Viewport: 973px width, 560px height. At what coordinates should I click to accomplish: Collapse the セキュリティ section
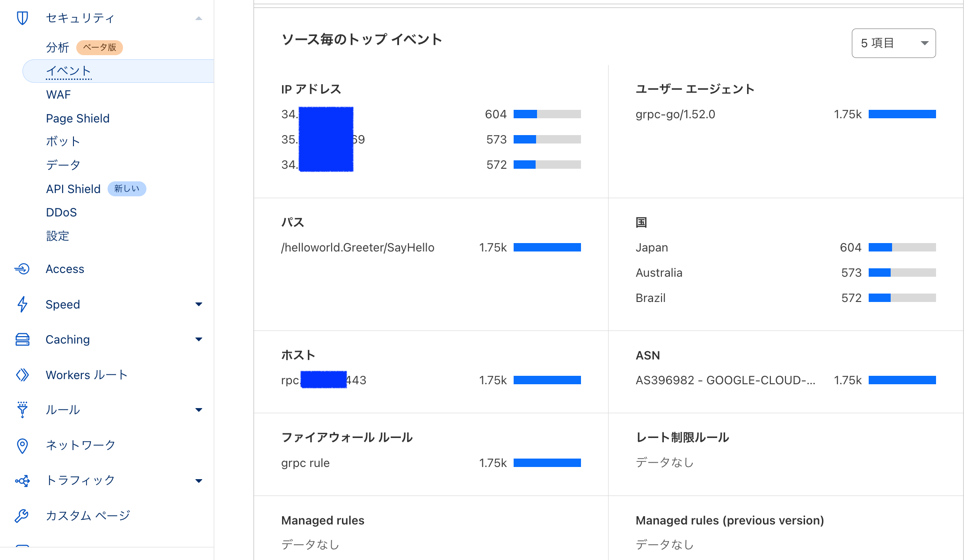pos(199,18)
